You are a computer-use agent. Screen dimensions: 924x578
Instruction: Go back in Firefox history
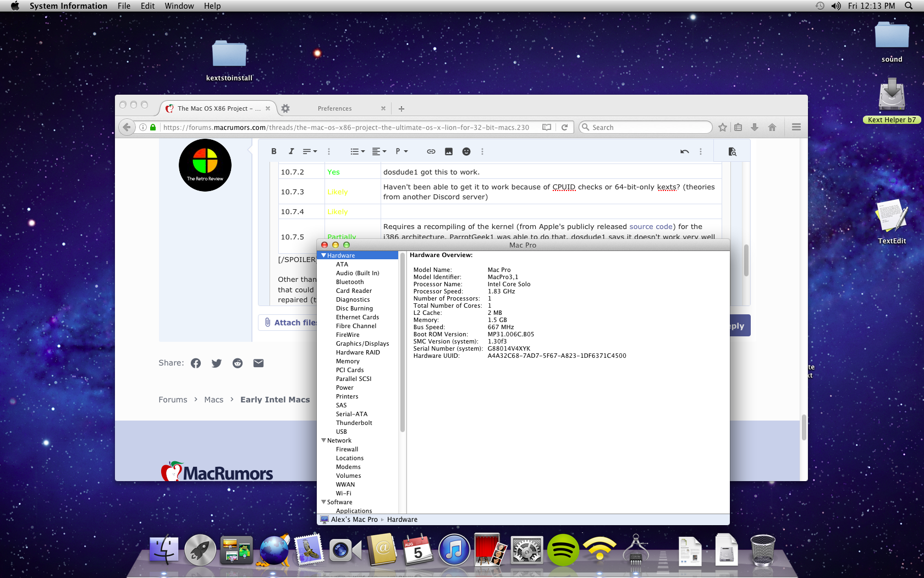click(x=127, y=127)
